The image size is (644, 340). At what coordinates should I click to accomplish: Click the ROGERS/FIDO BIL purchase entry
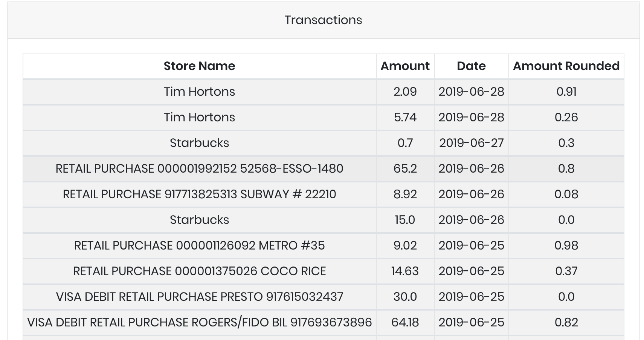click(199, 322)
